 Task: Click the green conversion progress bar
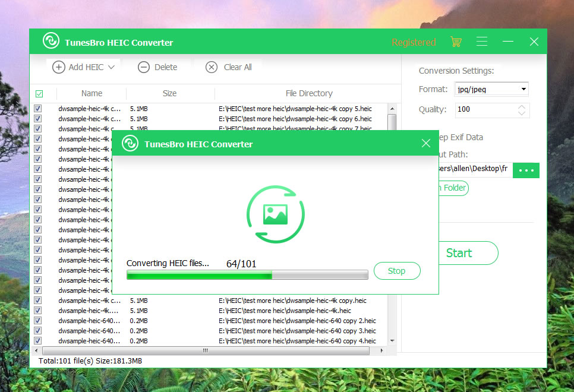click(247, 275)
